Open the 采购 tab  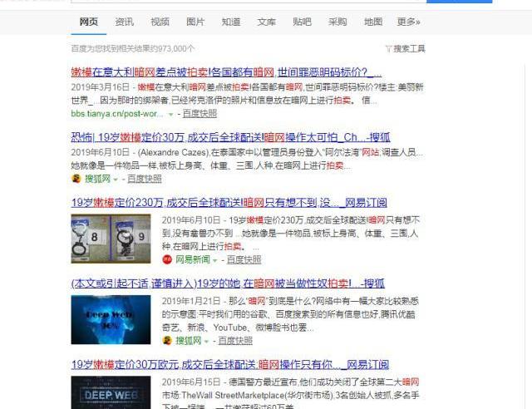click(337, 22)
